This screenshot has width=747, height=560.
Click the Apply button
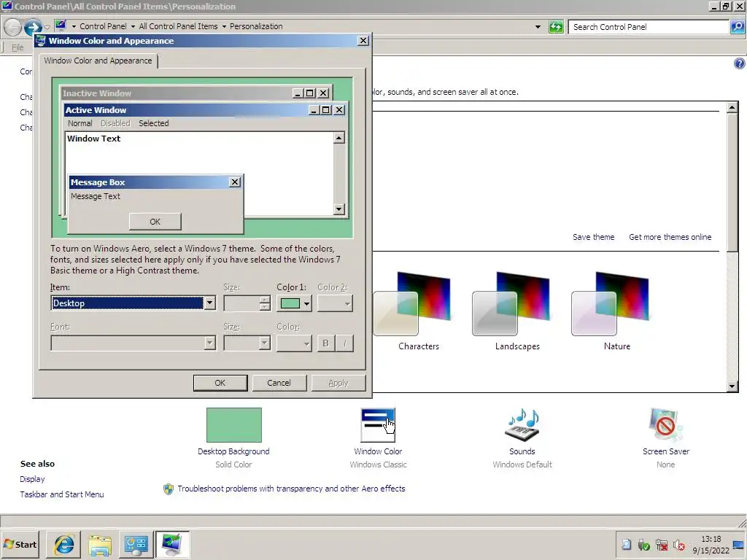click(x=338, y=383)
